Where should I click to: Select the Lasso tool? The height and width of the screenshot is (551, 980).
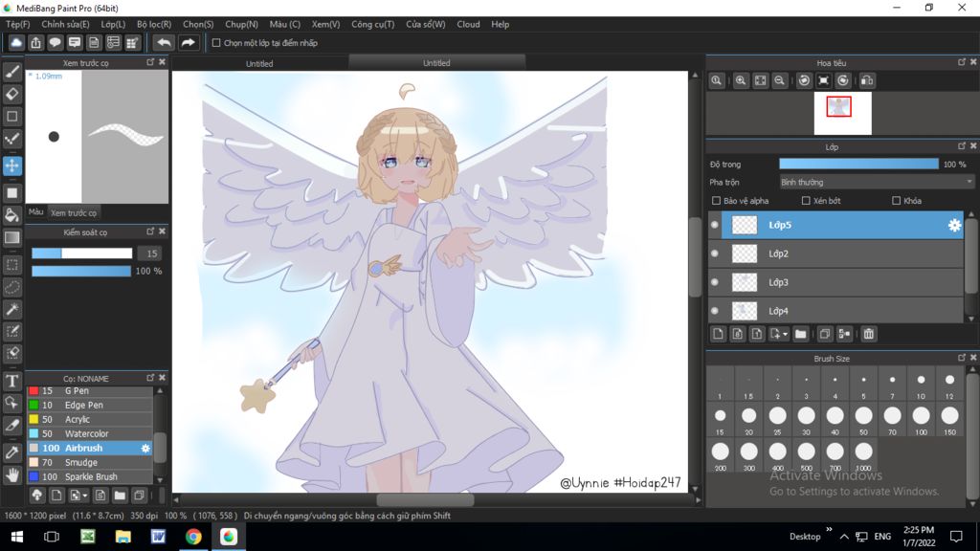(x=11, y=287)
